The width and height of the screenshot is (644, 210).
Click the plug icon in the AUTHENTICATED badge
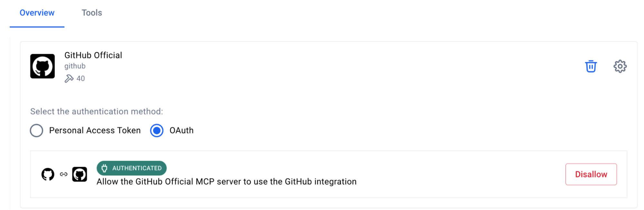click(104, 168)
